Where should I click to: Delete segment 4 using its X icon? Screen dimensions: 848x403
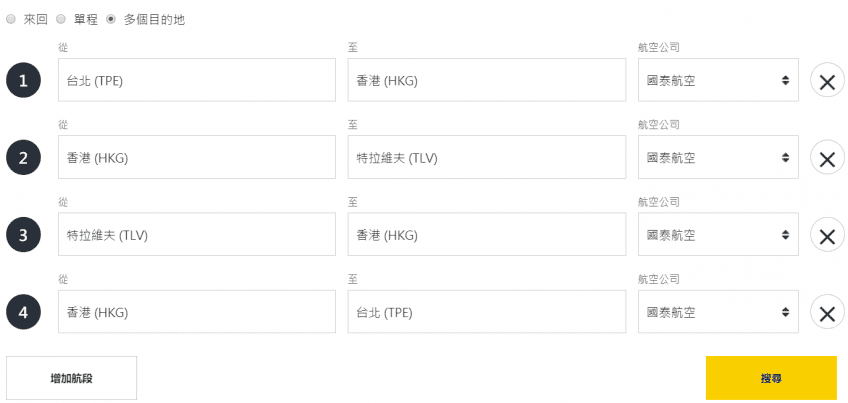pyautogui.click(x=827, y=313)
